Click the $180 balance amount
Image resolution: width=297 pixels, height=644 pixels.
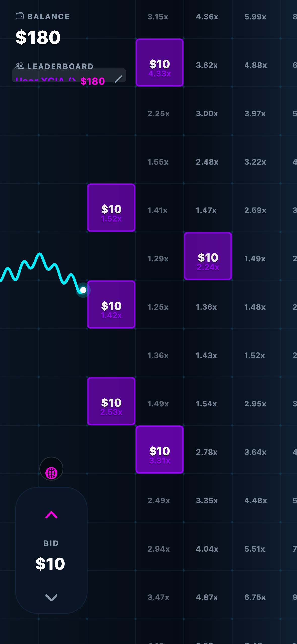[37, 37]
